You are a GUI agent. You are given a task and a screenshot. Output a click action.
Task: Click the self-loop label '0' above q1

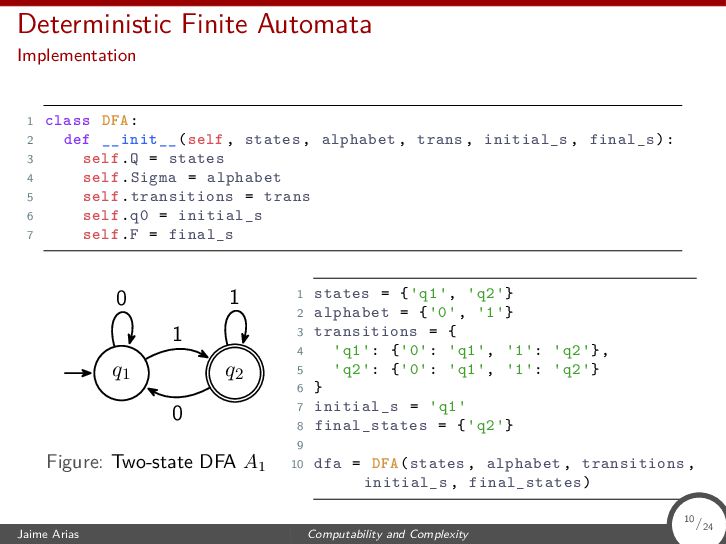[121, 299]
